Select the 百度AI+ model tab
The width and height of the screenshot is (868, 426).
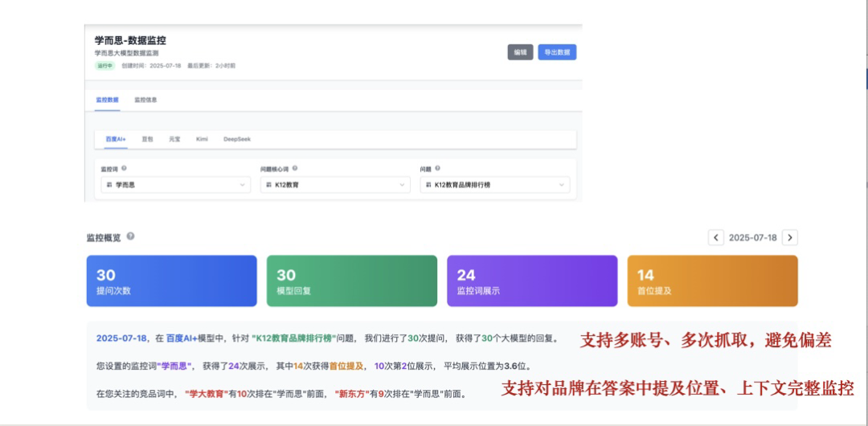tap(116, 139)
